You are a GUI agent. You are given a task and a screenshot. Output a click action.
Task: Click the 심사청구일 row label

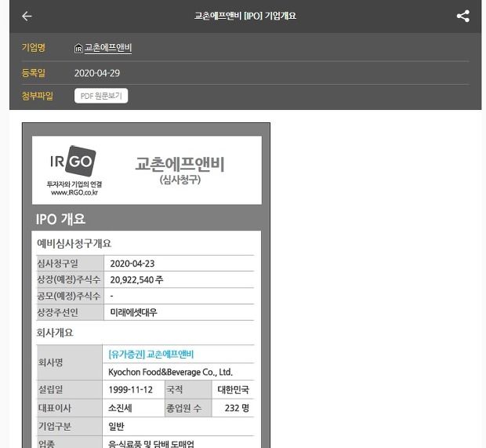pyautogui.click(x=58, y=264)
